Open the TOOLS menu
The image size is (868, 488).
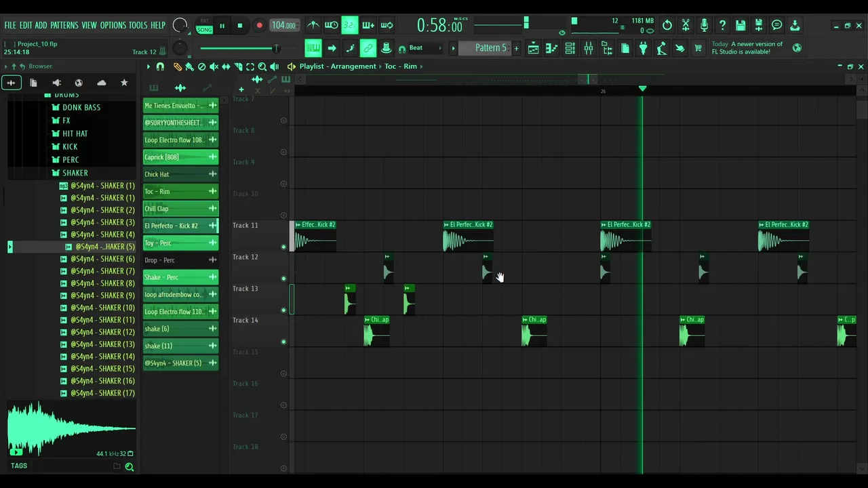[x=138, y=26]
